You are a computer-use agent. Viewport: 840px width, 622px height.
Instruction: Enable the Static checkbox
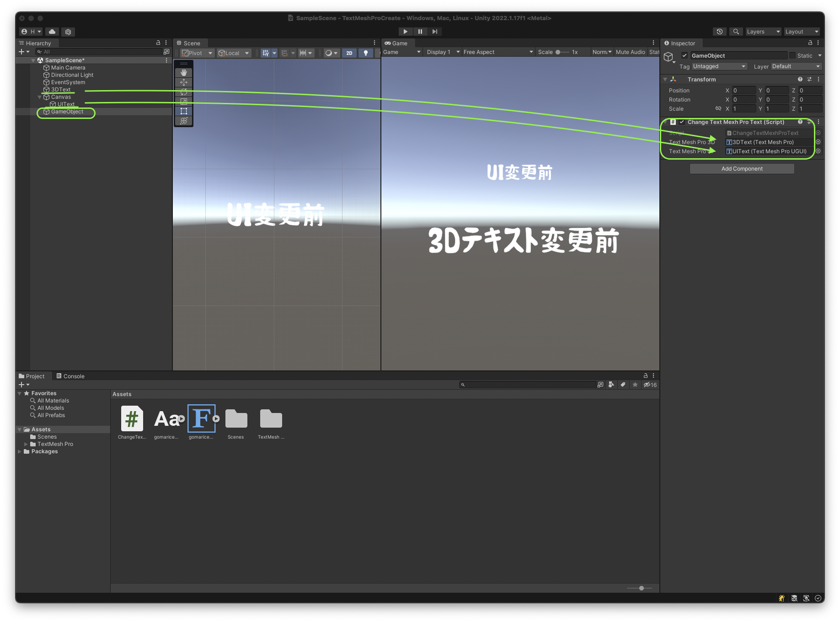tap(792, 56)
